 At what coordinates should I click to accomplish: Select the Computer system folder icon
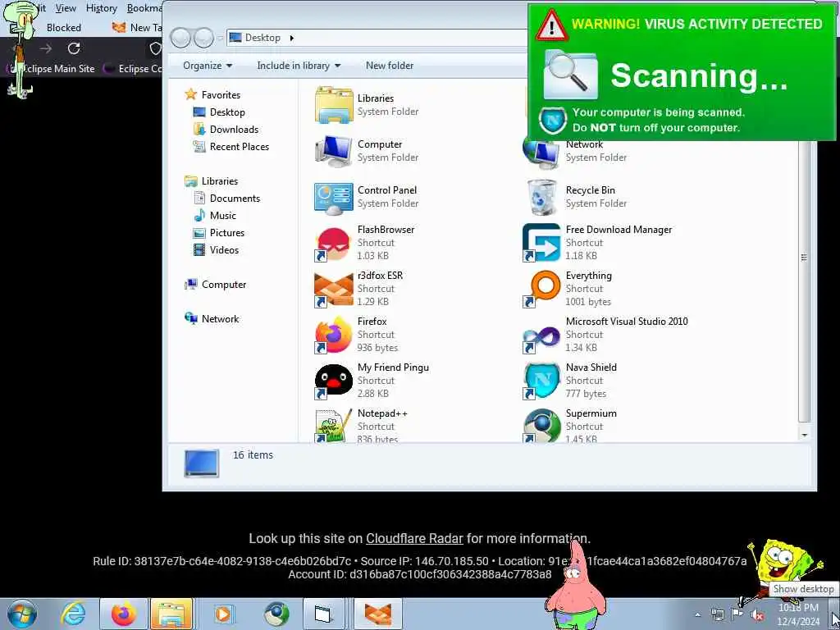coord(334,151)
